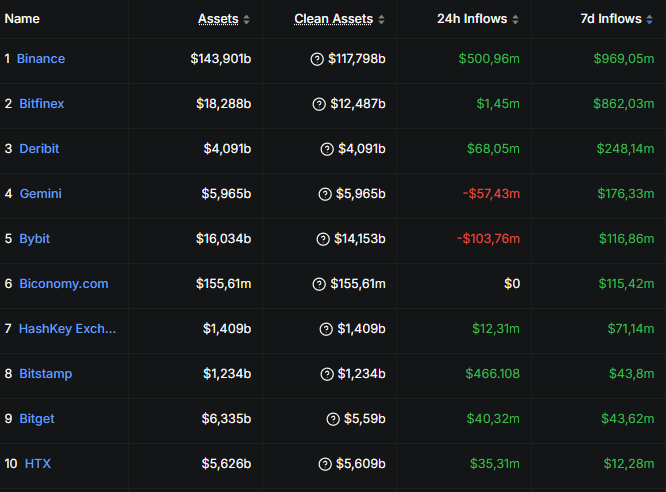Select Biconomy.com 24h inflow $0

click(512, 284)
